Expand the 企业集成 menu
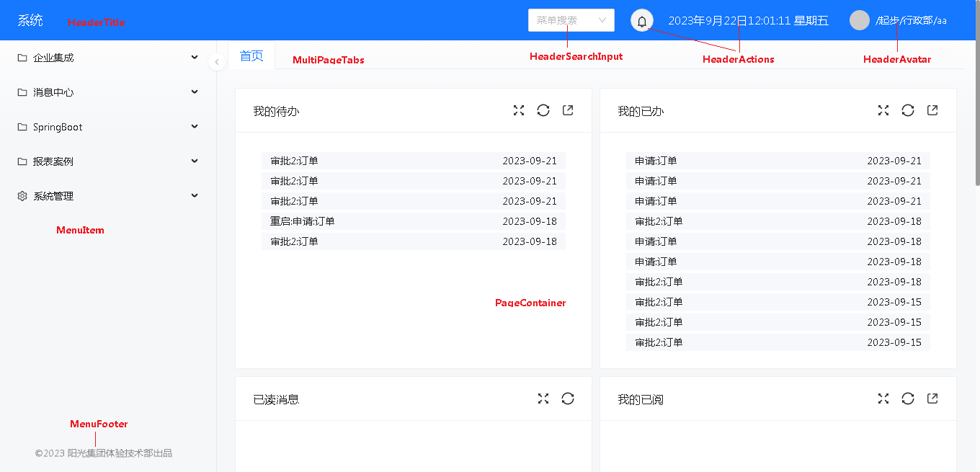Image resolution: width=980 pixels, height=472 pixels. click(108, 58)
